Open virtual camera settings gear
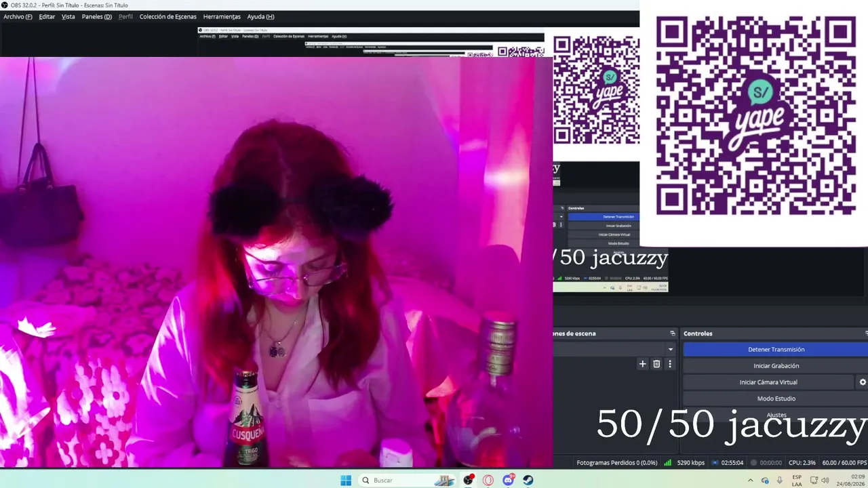Screen dimensions: 868x488 [x=863, y=382]
